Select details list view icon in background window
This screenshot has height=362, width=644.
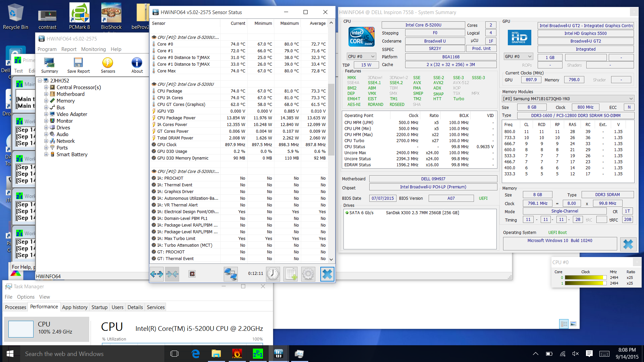coord(564,324)
